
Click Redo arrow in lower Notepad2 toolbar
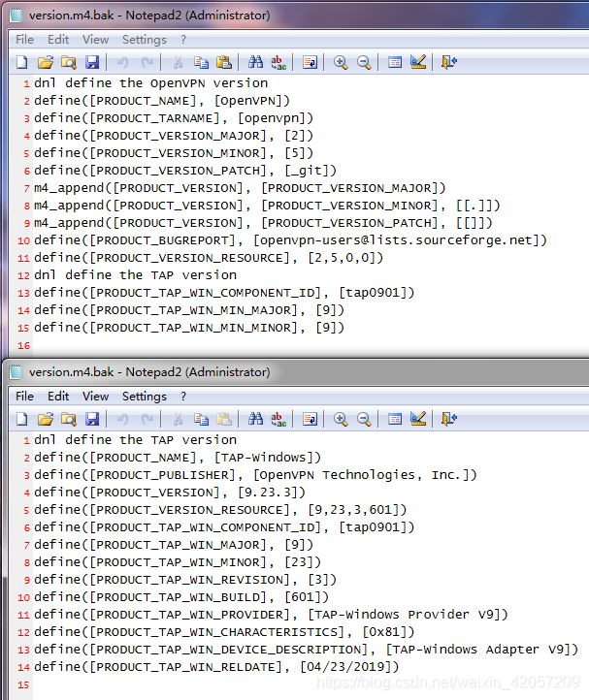point(147,419)
